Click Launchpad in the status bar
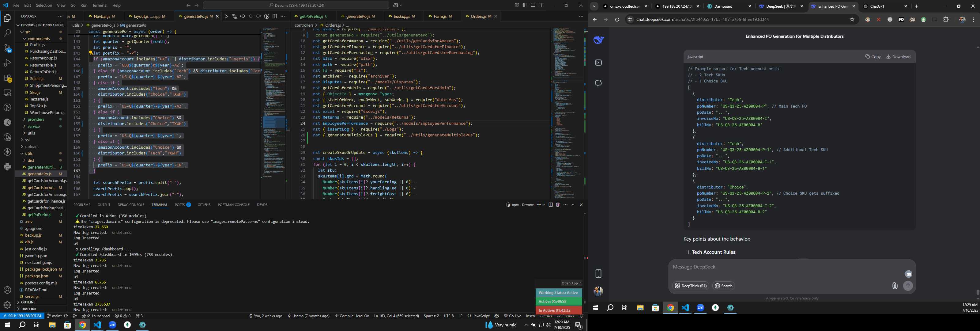This screenshot has width=980, height=331. 98,316
